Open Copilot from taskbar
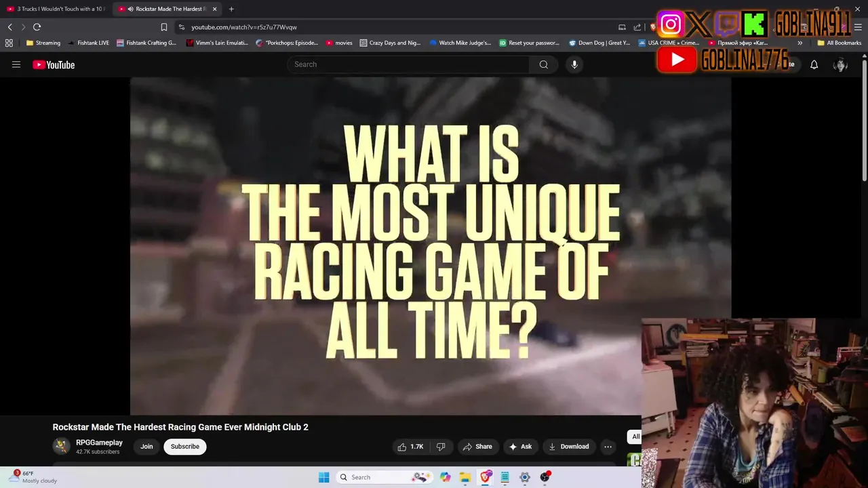This screenshot has width=868, height=488. tap(446, 477)
